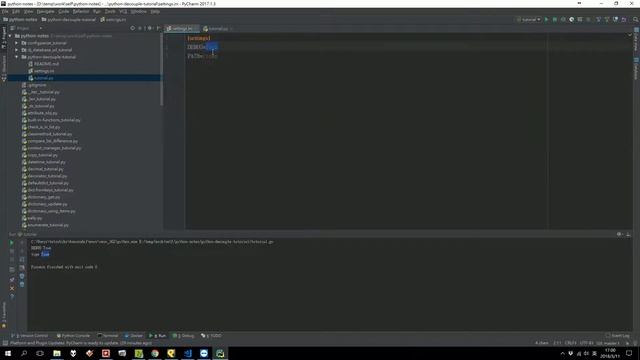Expand the dj_database_url_tutorial folder
Screen dimensions: 640x360
(x=17, y=50)
